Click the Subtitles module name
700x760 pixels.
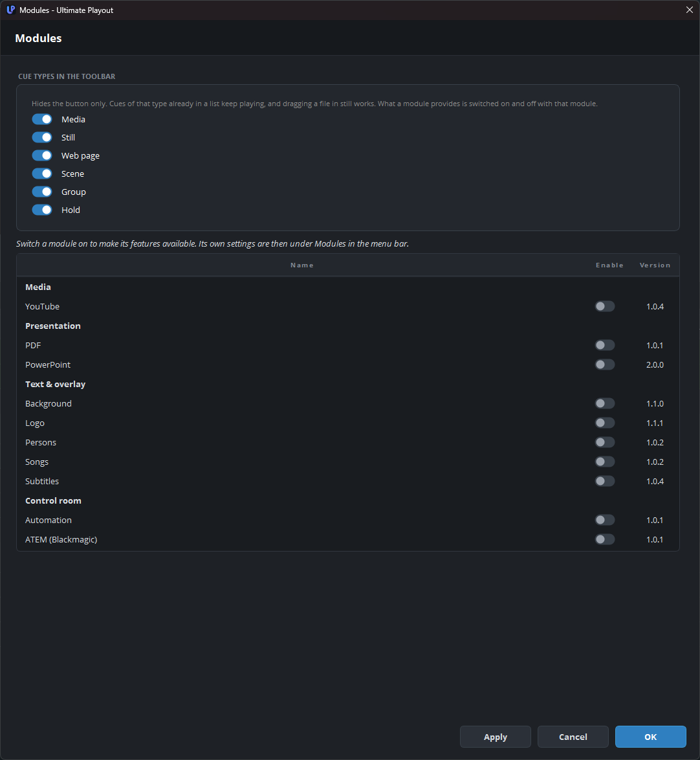click(x=42, y=481)
